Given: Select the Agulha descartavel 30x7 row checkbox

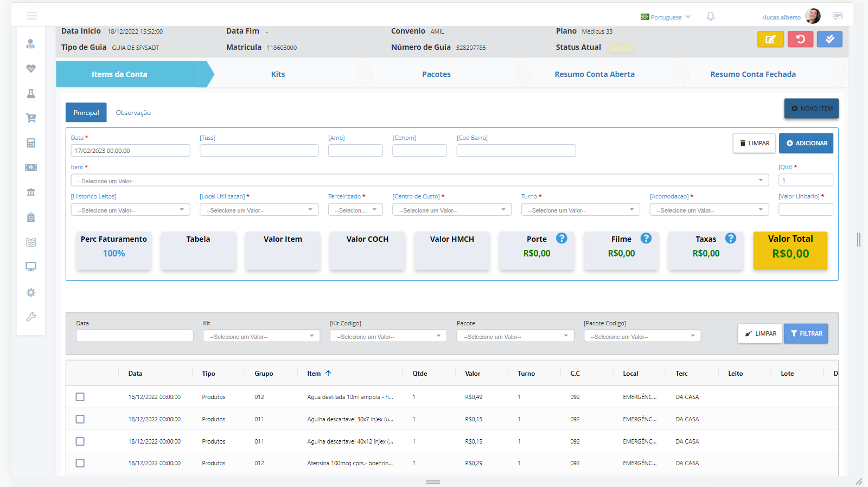Looking at the screenshot, I should point(80,419).
